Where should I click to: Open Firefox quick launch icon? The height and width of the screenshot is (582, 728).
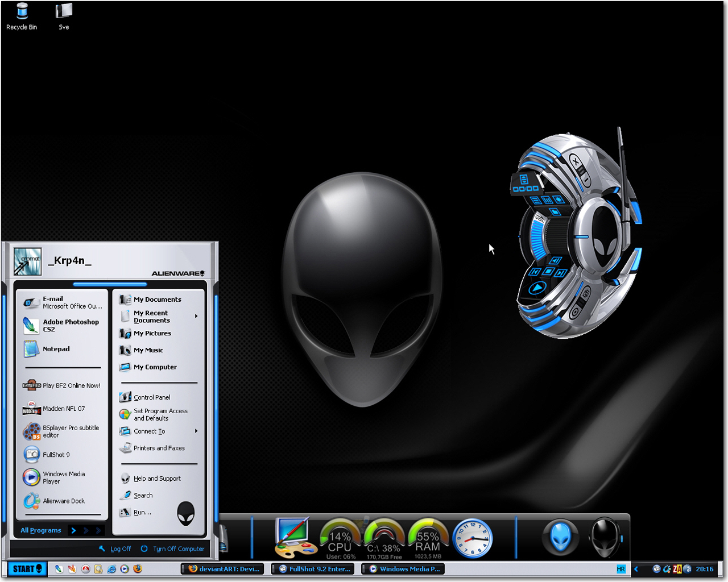(138, 569)
